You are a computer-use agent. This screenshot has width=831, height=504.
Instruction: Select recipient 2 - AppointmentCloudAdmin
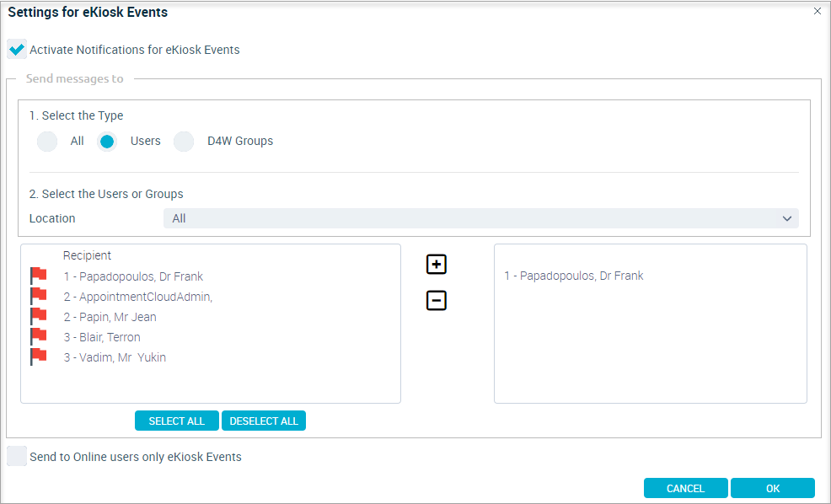137,297
